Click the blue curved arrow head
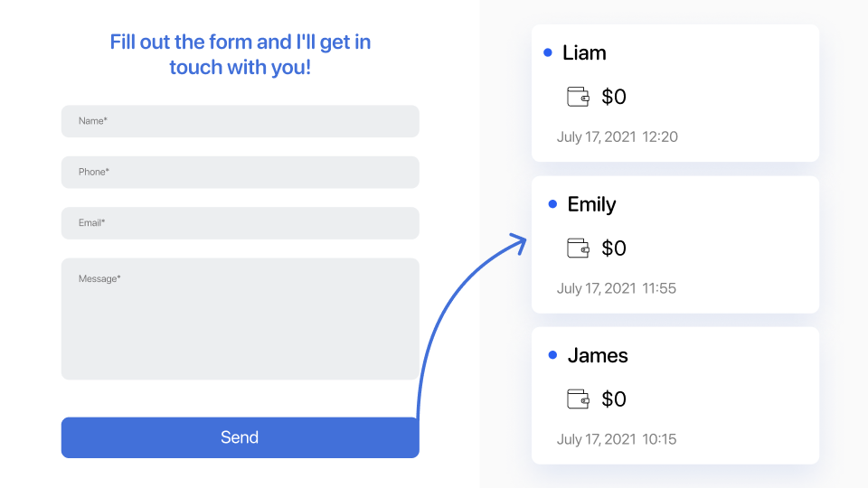 click(x=519, y=241)
